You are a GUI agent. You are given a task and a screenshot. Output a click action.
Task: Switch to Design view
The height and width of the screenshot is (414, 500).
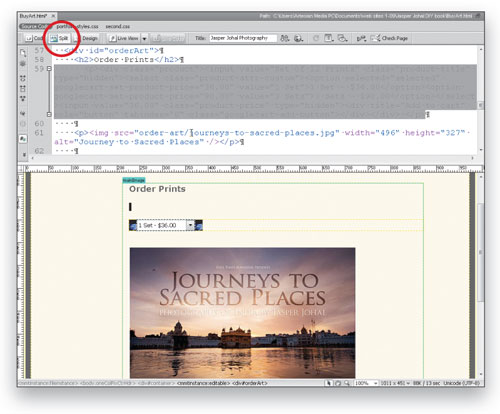[x=86, y=38]
